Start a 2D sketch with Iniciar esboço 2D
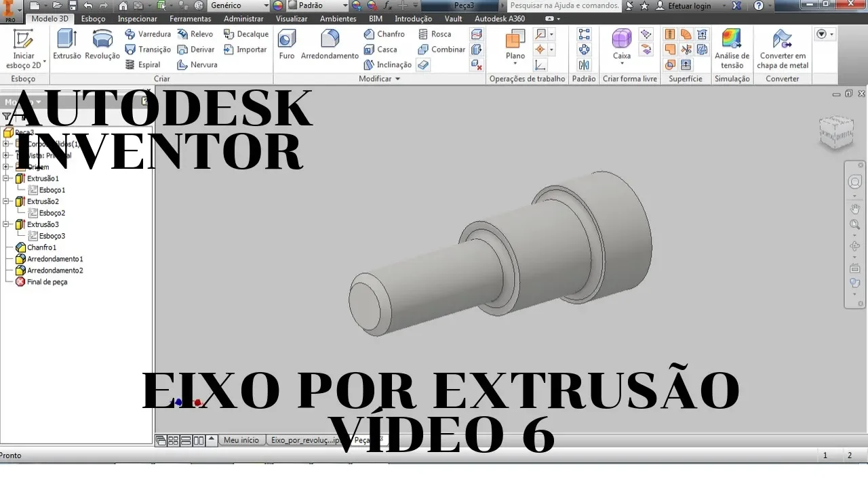Image resolution: width=868 pixels, height=488 pixels. coord(24,49)
